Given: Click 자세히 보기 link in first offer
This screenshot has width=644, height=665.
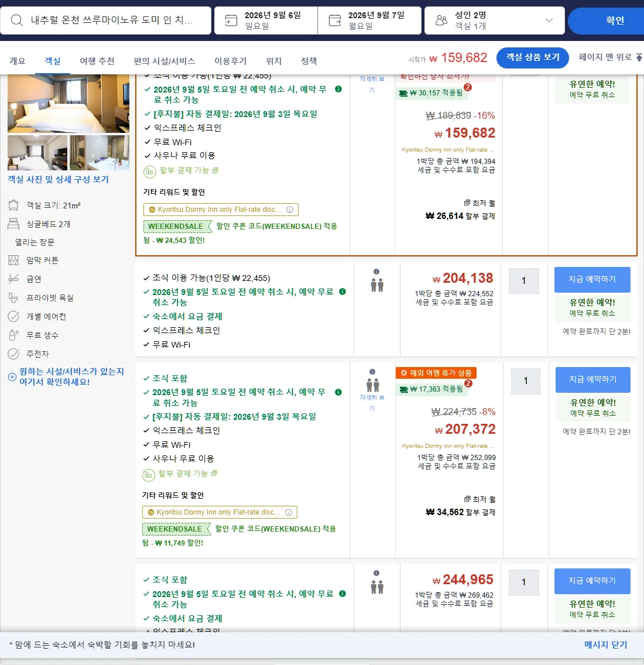Looking at the screenshot, I should tap(372, 84).
